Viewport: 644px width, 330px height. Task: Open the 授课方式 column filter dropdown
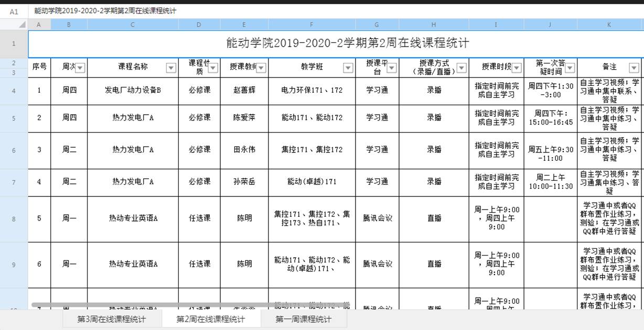461,68
